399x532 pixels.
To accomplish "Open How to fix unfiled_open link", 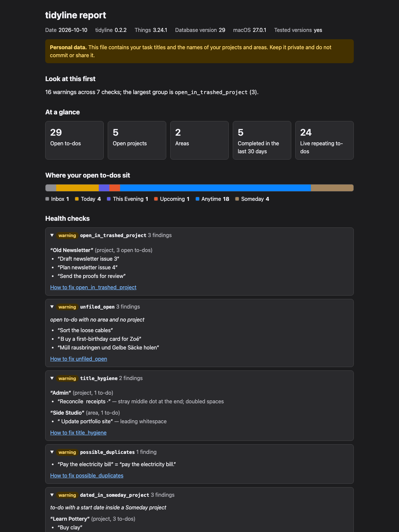I will (78, 359).
